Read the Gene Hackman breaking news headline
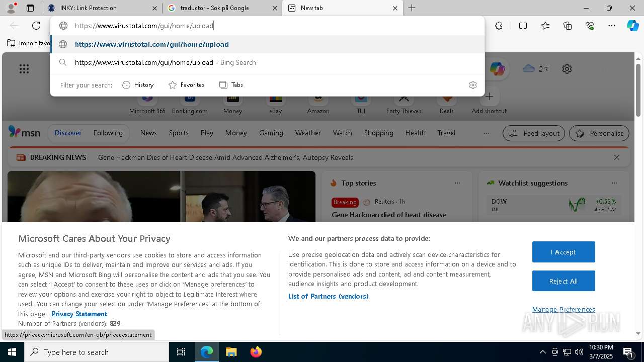The height and width of the screenshot is (362, 644). (x=225, y=157)
